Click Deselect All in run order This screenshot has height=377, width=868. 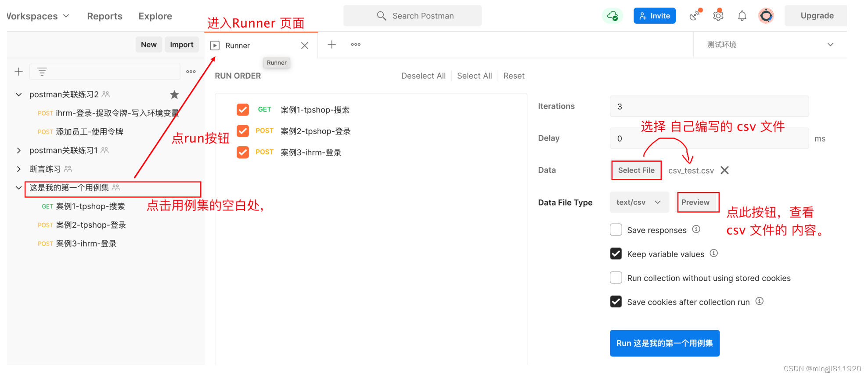pyautogui.click(x=423, y=76)
